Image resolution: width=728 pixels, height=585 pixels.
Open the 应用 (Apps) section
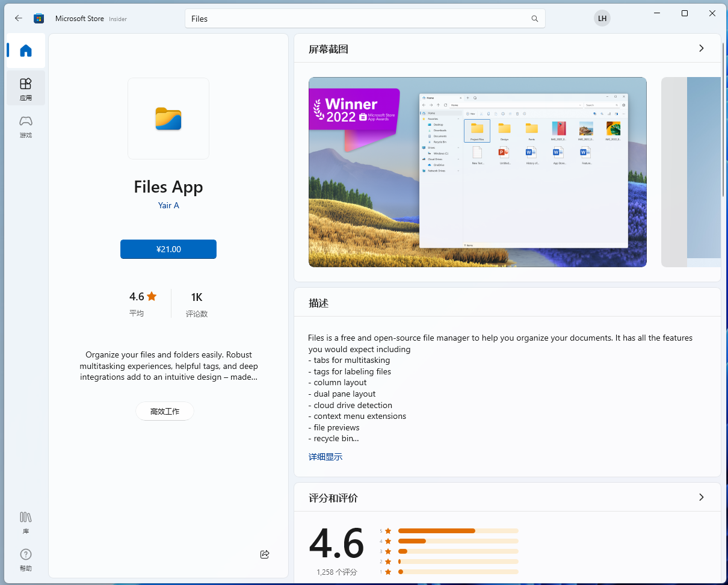[26, 88]
